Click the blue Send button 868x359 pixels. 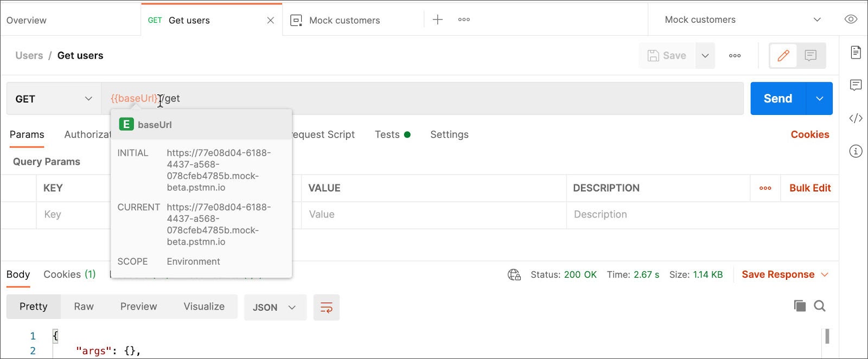click(x=777, y=99)
